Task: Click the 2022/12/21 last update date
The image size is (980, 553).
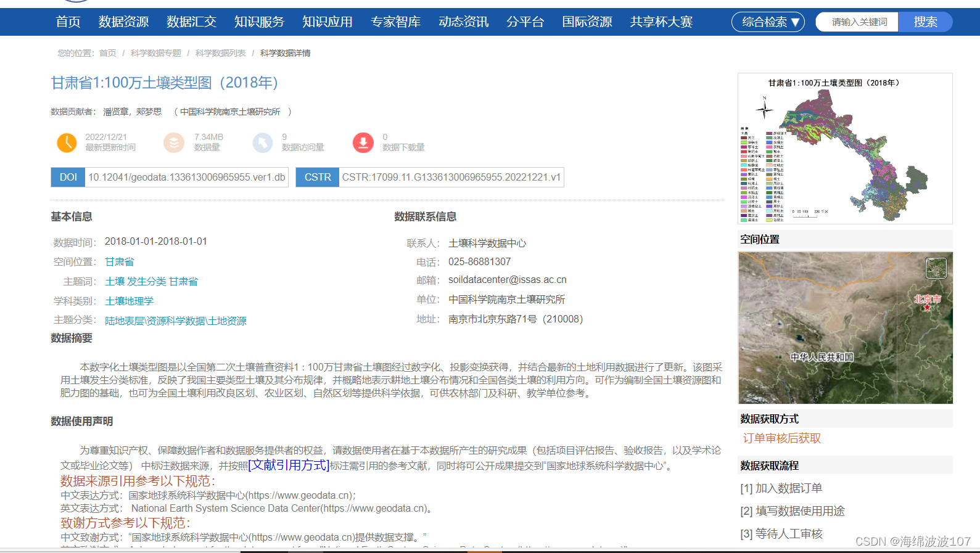Action: pyautogui.click(x=106, y=137)
